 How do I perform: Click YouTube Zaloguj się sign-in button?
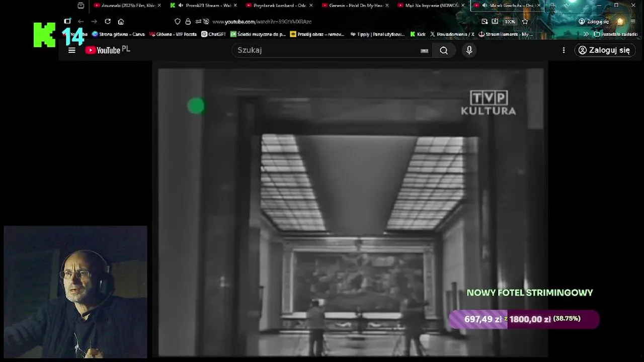[x=604, y=50]
